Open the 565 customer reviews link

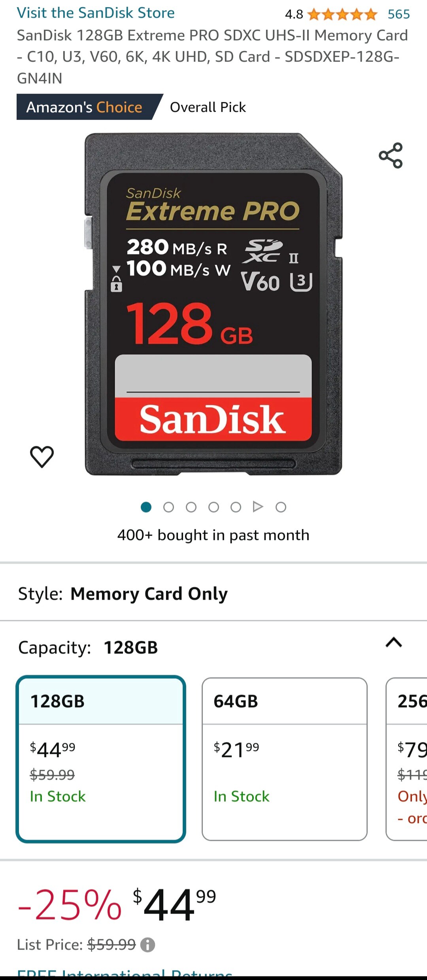399,14
